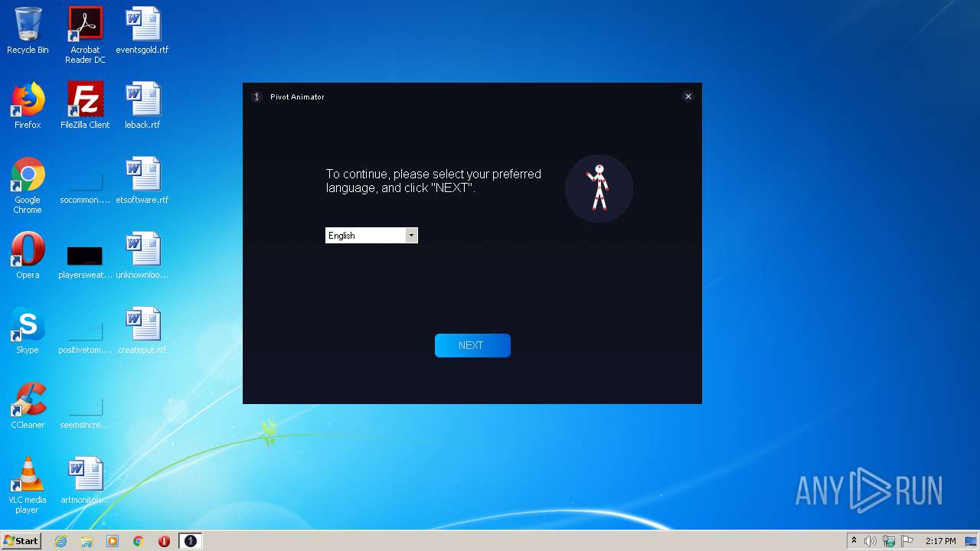Image resolution: width=980 pixels, height=551 pixels.
Task: Show hidden system tray icons
Action: point(854,541)
